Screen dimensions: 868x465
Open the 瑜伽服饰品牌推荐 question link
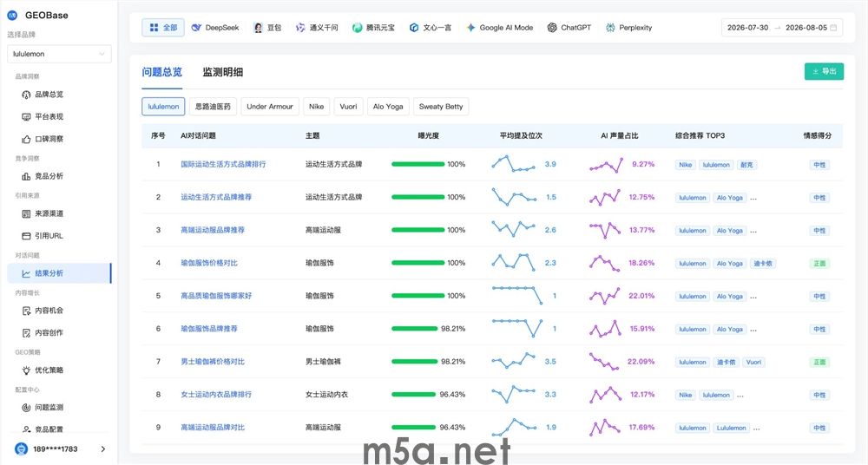(x=208, y=329)
